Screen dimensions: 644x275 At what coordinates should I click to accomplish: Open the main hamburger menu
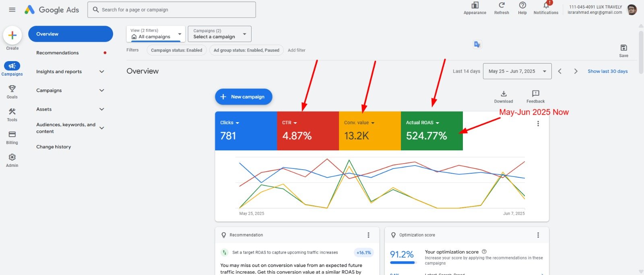(12, 10)
